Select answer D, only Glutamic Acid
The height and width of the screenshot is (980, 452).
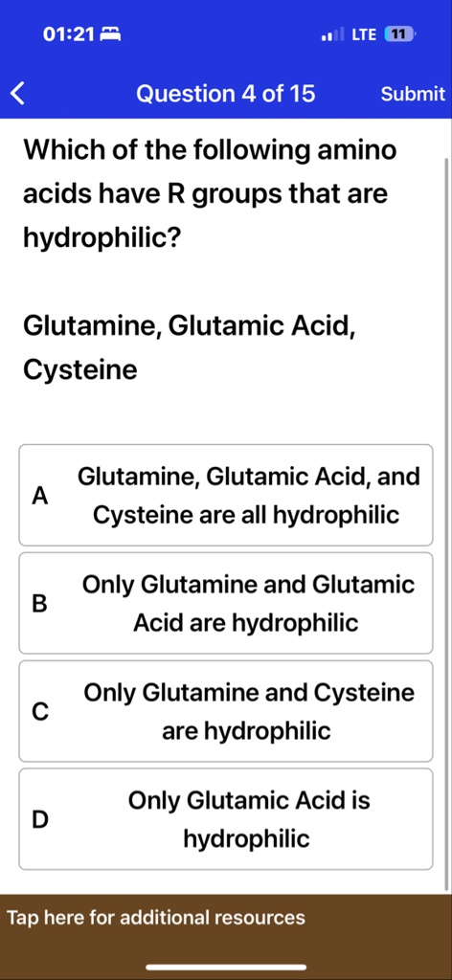[226, 819]
